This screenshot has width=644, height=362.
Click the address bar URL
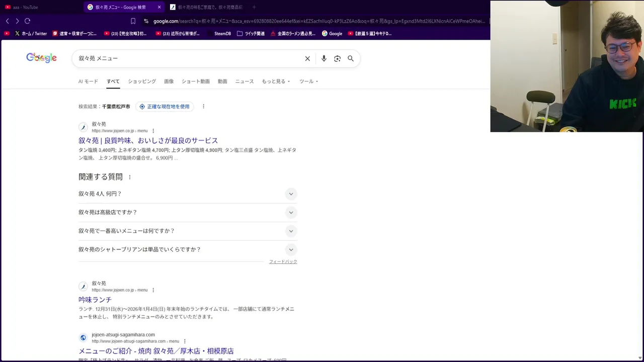[319, 21]
